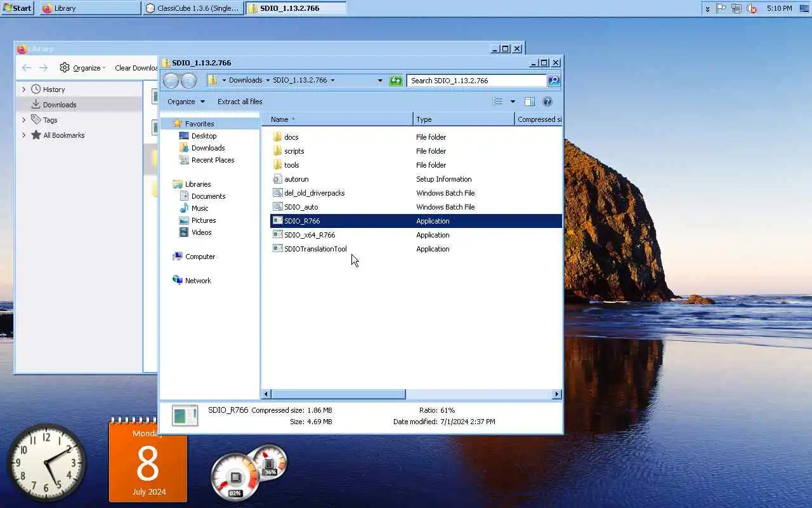This screenshot has width=812, height=508.
Task: Switch to the Library taskbar button
Action: point(90,8)
